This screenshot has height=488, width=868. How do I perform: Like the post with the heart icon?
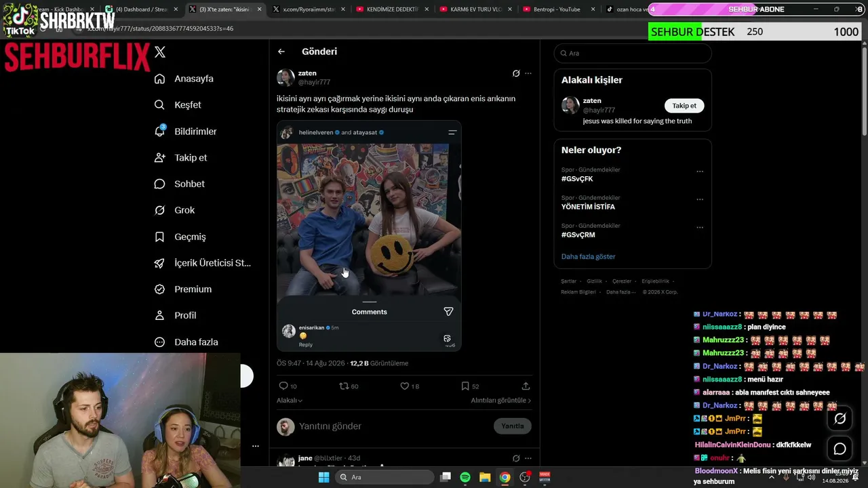pyautogui.click(x=404, y=386)
